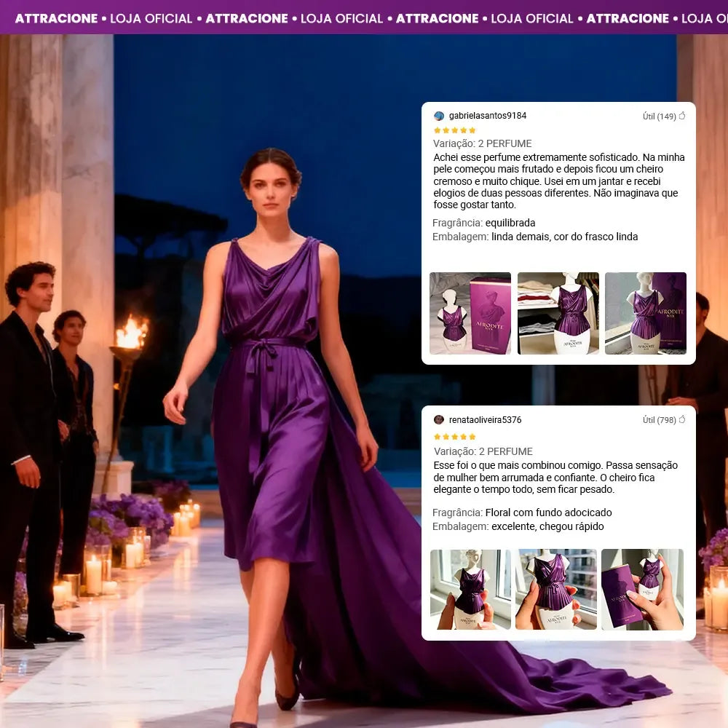This screenshot has height=728, width=728.
Task: Open renataoliveira5376 middle photo, bottle held with both hands
Action: [x=556, y=589]
